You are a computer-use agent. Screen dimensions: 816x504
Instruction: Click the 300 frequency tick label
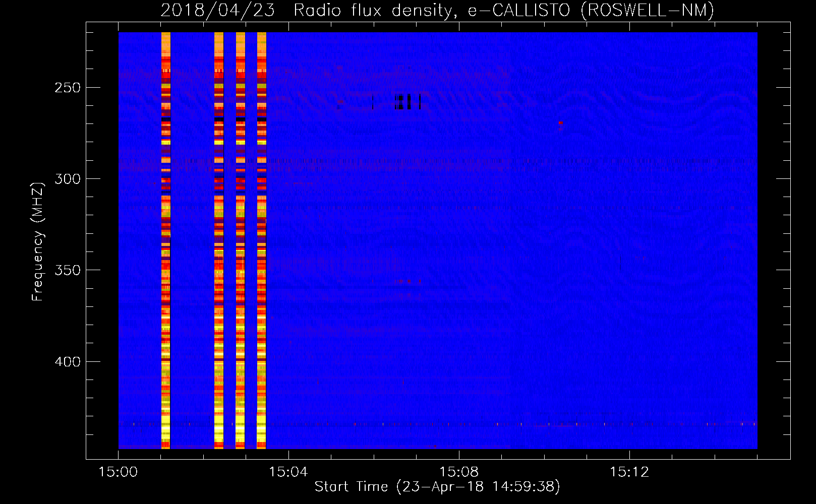tap(68, 179)
